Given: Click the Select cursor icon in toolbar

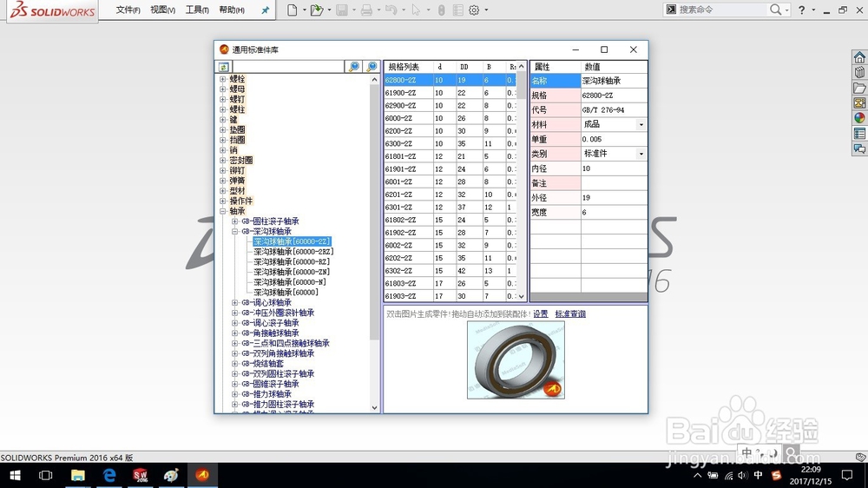Looking at the screenshot, I should tap(417, 10).
